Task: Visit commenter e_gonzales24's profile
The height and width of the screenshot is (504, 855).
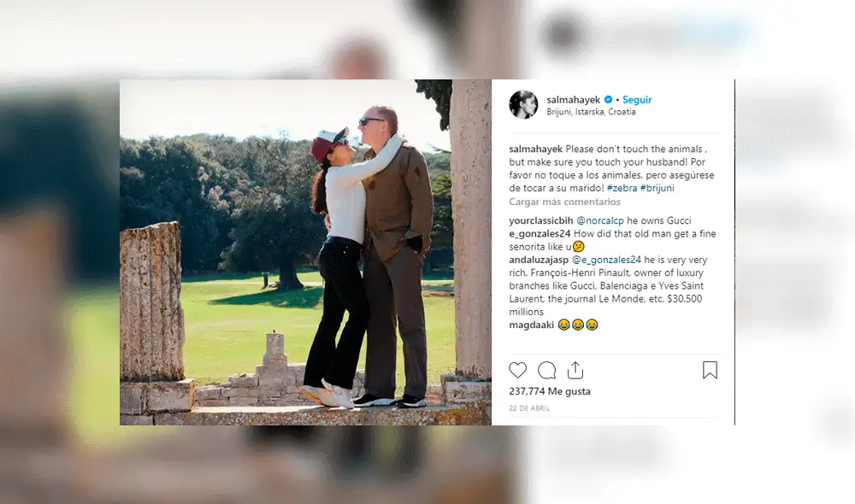Action: 540,234
